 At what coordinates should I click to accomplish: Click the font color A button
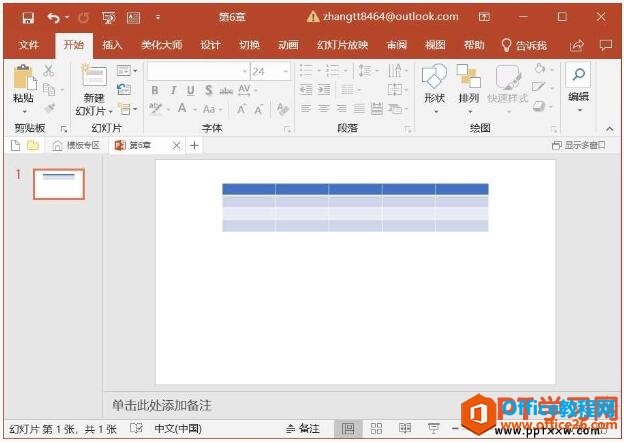(x=182, y=108)
